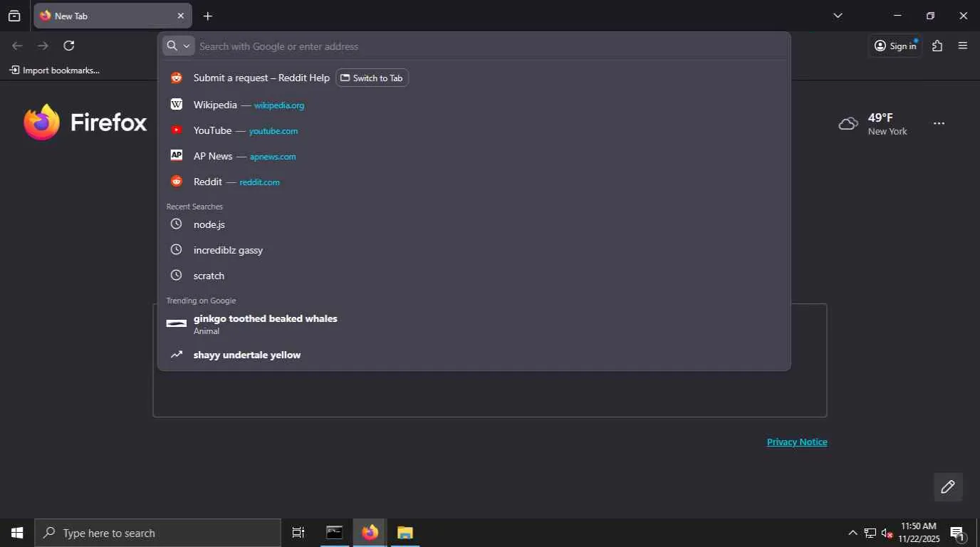980x547 pixels.
Task: Open the Privacy Notice link
Action: pos(797,442)
